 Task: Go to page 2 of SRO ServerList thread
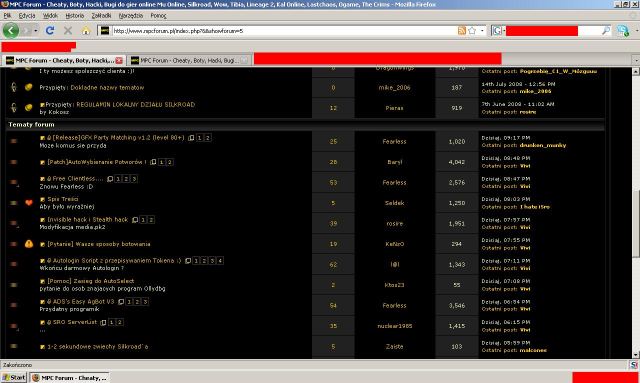pos(119,322)
